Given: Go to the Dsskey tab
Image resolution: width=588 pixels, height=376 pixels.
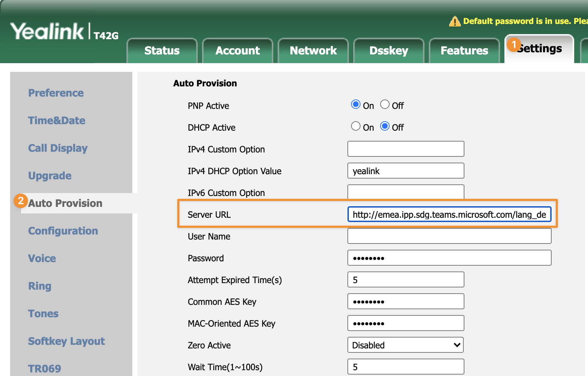Looking at the screenshot, I should (x=389, y=51).
